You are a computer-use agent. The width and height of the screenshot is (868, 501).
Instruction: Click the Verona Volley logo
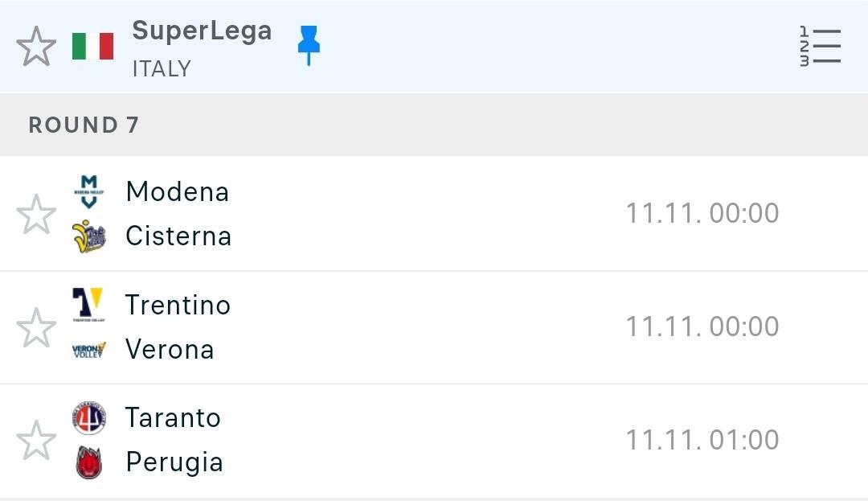89,350
